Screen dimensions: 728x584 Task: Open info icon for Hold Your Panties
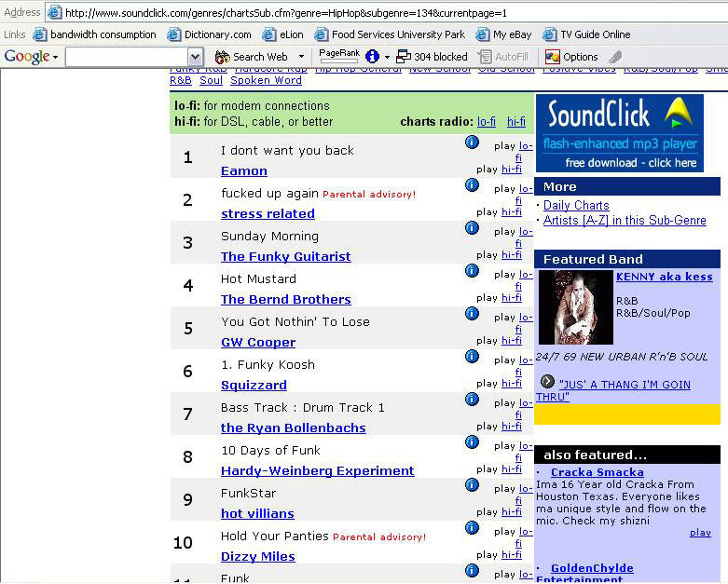coord(472,527)
